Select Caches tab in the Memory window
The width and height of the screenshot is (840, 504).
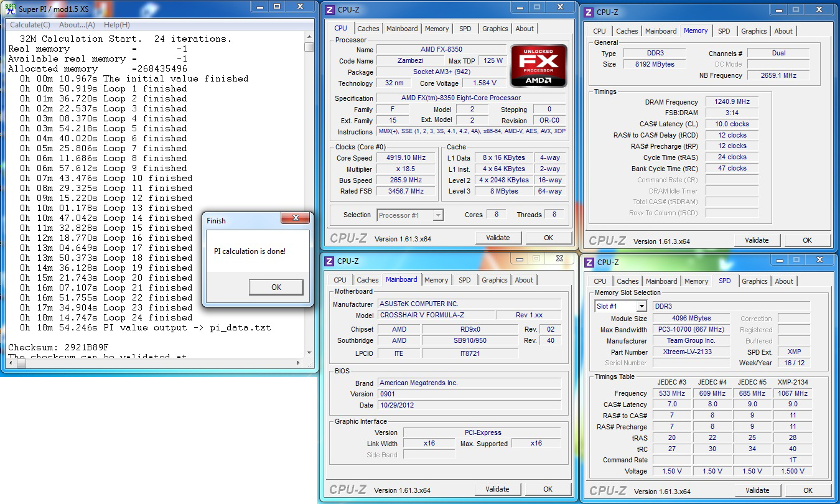click(x=627, y=31)
